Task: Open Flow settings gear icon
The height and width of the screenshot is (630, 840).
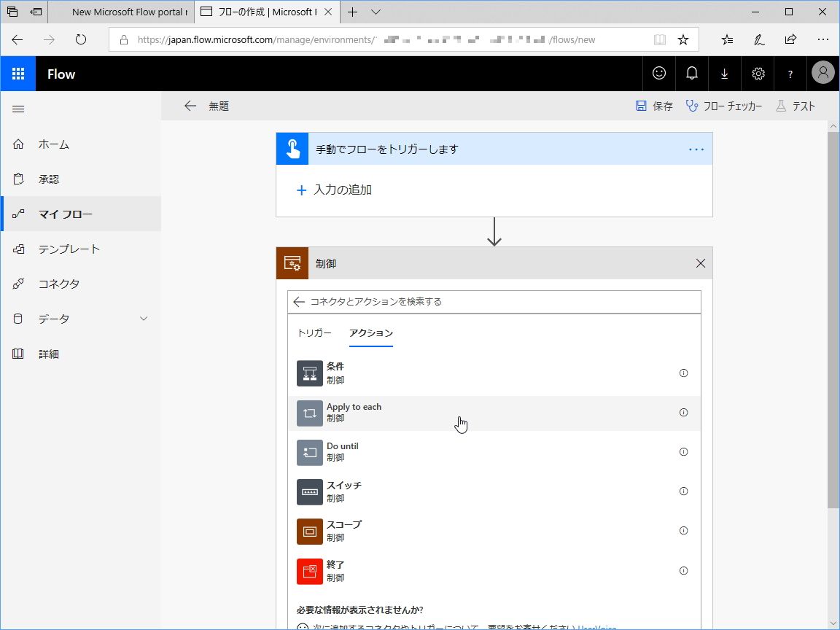Action: pyautogui.click(x=758, y=74)
